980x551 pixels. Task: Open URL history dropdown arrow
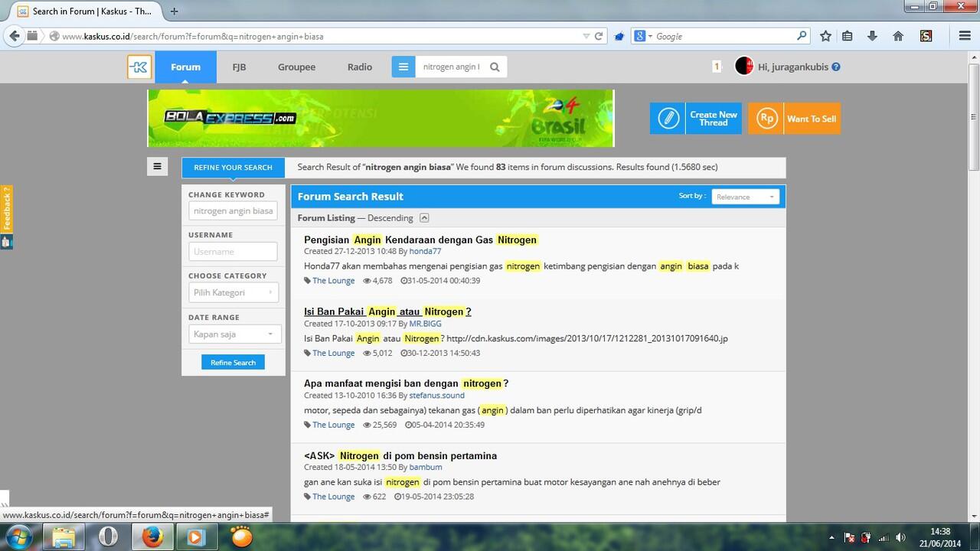point(586,36)
